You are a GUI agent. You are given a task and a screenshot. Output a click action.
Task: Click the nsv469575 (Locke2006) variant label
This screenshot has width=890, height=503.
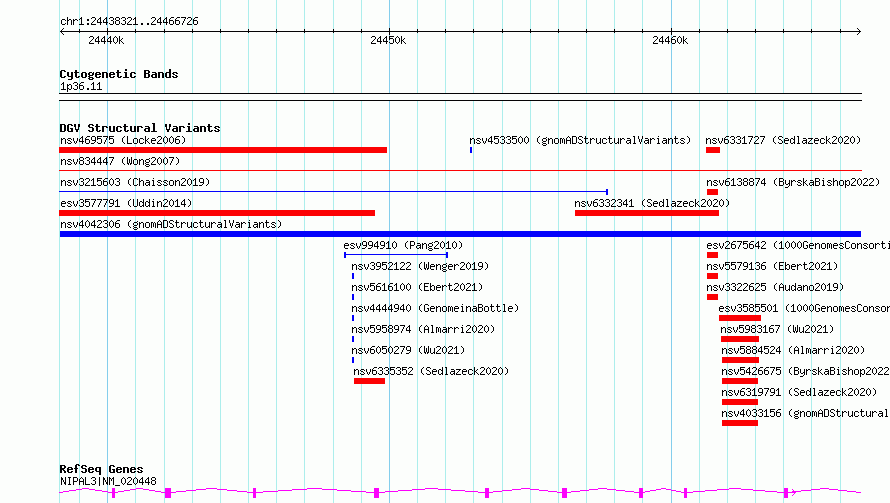coord(123,140)
